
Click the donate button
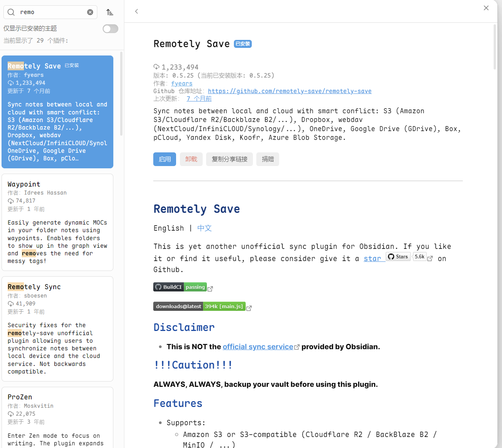(x=267, y=159)
